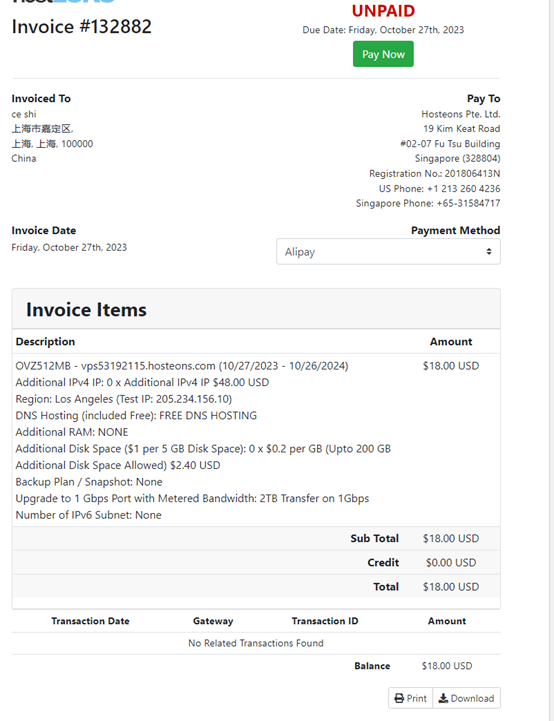Click the Due Date text under UNPAID
554x721 pixels.
(x=383, y=30)
